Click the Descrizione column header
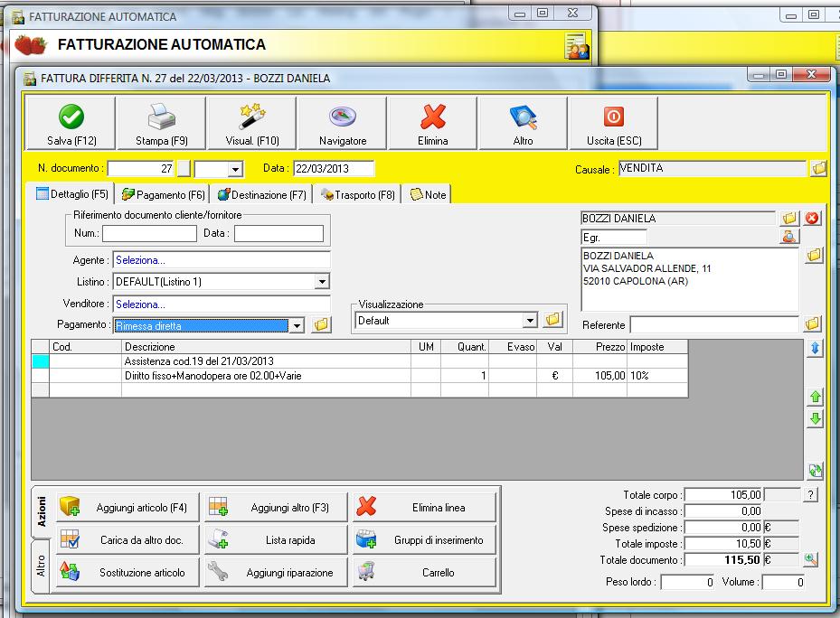The image size is (840, 618). point(266,347)
